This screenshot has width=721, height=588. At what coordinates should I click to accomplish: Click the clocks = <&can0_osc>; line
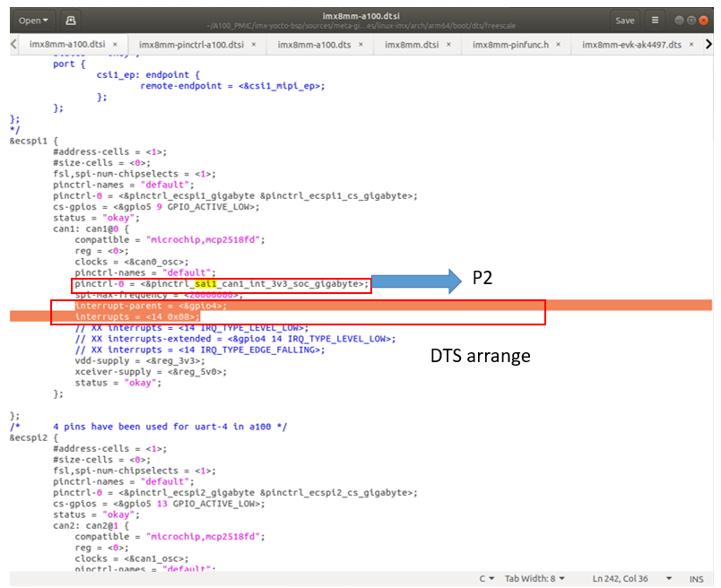[132, 262]
